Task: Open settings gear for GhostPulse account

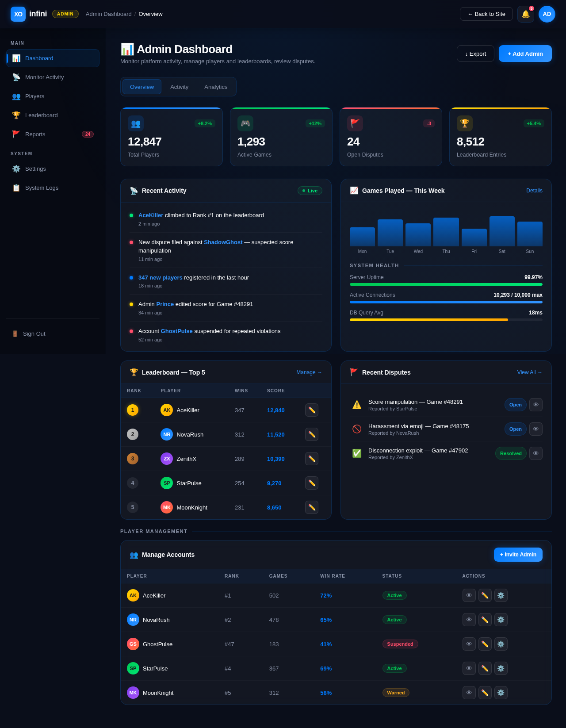Action: tap(501, 644)
